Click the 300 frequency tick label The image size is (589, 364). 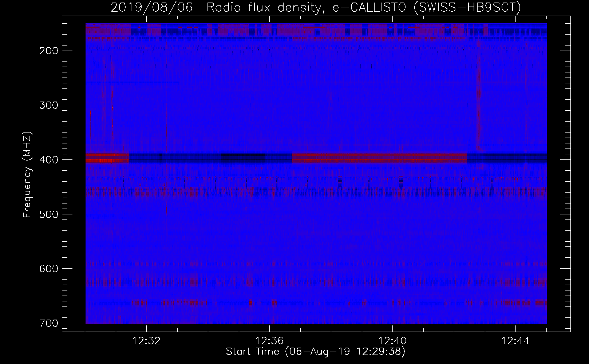[48, 106]
